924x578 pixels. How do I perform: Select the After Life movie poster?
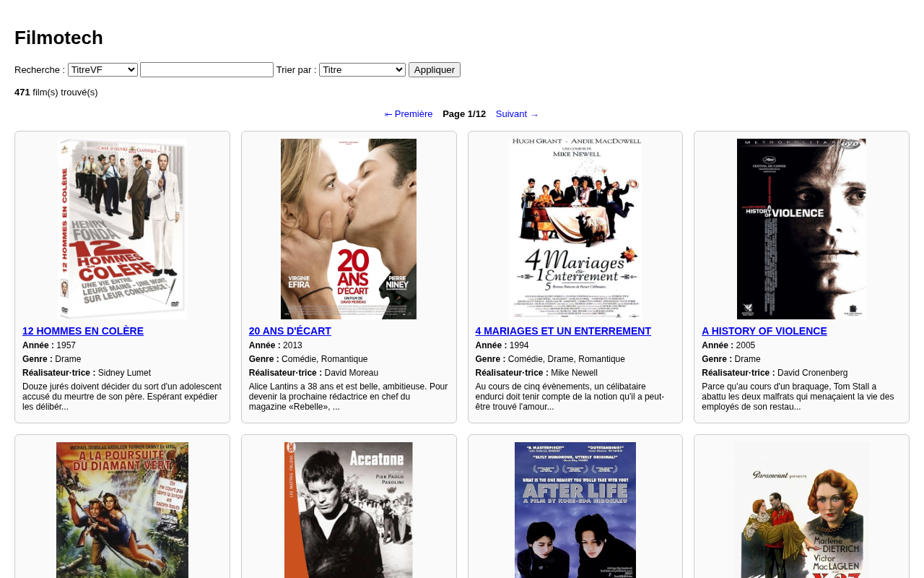pyautogui.click(x=575, y=510)
